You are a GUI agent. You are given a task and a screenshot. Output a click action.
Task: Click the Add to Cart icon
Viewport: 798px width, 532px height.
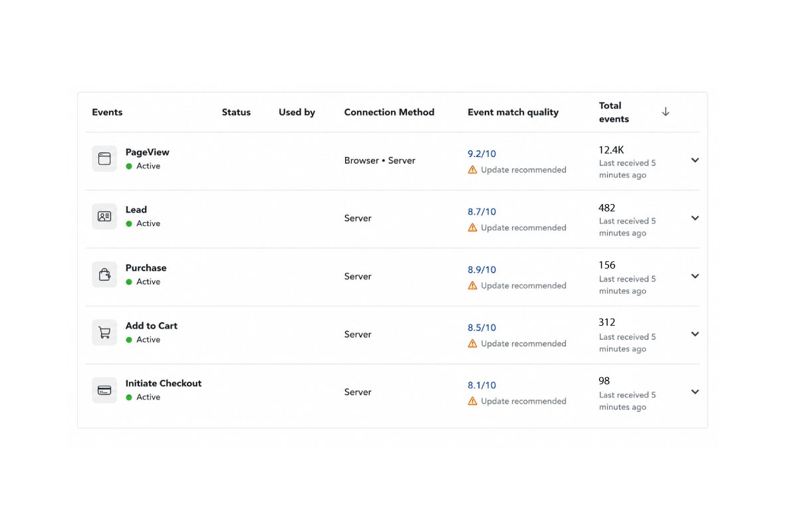(104, 332)
